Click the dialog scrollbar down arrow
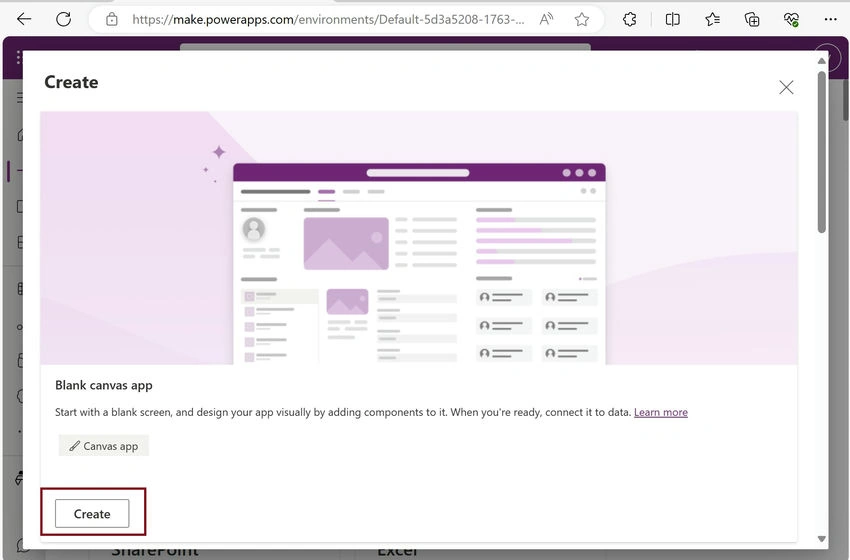This screenshot has height=560, width=850. [x=822, y=539]
